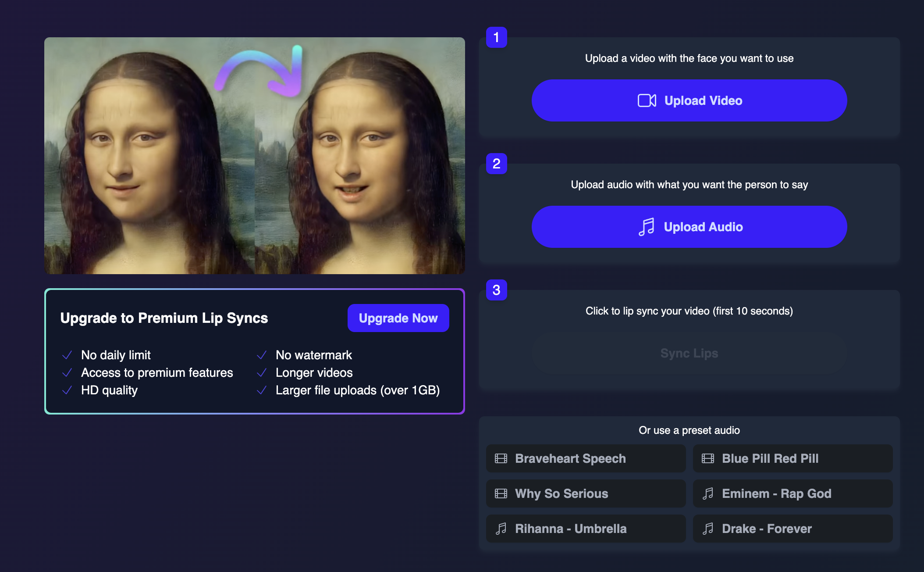
Task: Click the step 1 number badge
Action: tap(496, 37)
